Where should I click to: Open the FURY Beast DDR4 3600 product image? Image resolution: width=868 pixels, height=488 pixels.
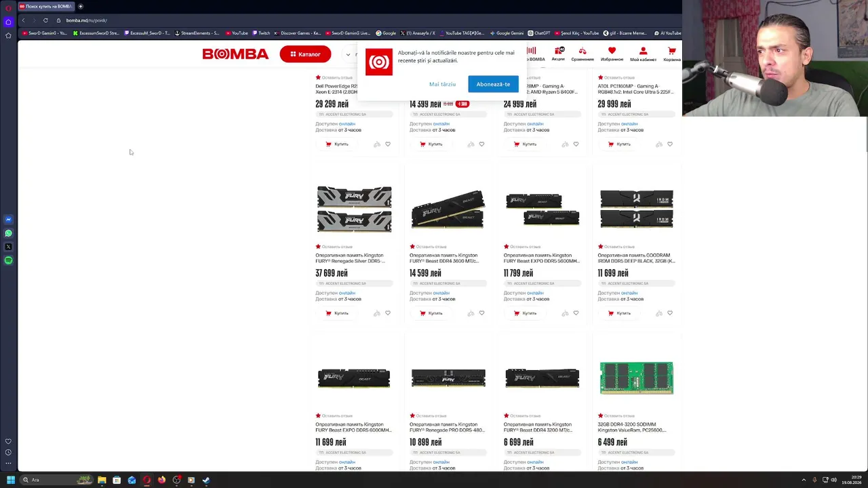(448, 209)
